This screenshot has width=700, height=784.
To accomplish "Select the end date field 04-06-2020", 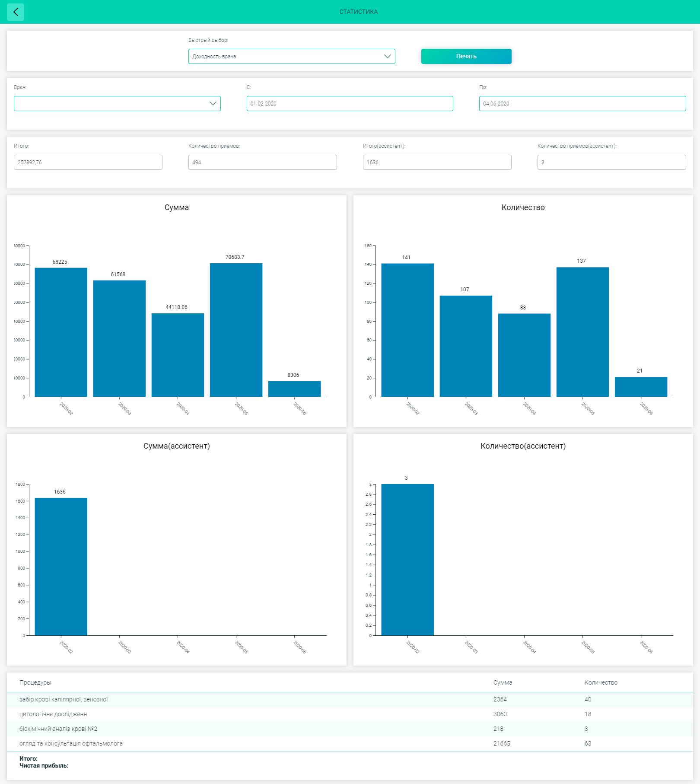I will [582, 103].
